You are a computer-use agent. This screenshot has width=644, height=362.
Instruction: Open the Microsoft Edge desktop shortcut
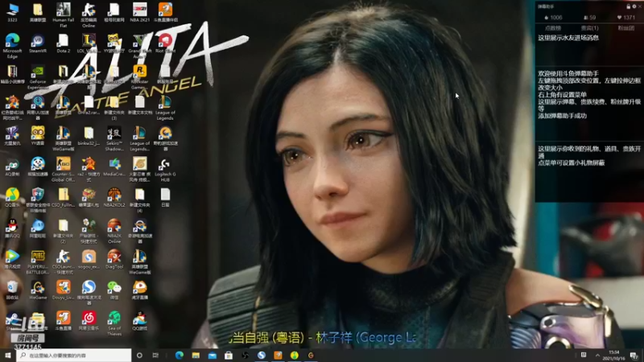click(12, 46)
